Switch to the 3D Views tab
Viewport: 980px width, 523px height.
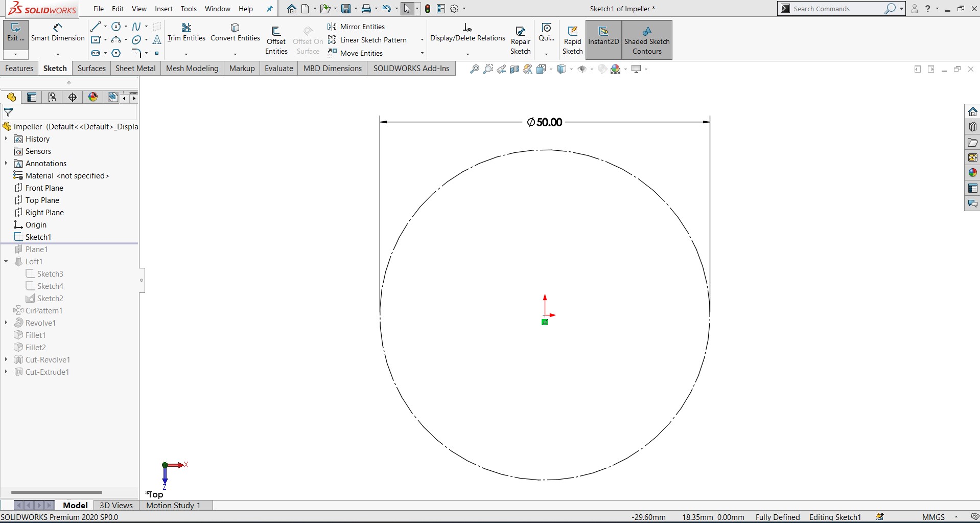(x=116, y=505)
